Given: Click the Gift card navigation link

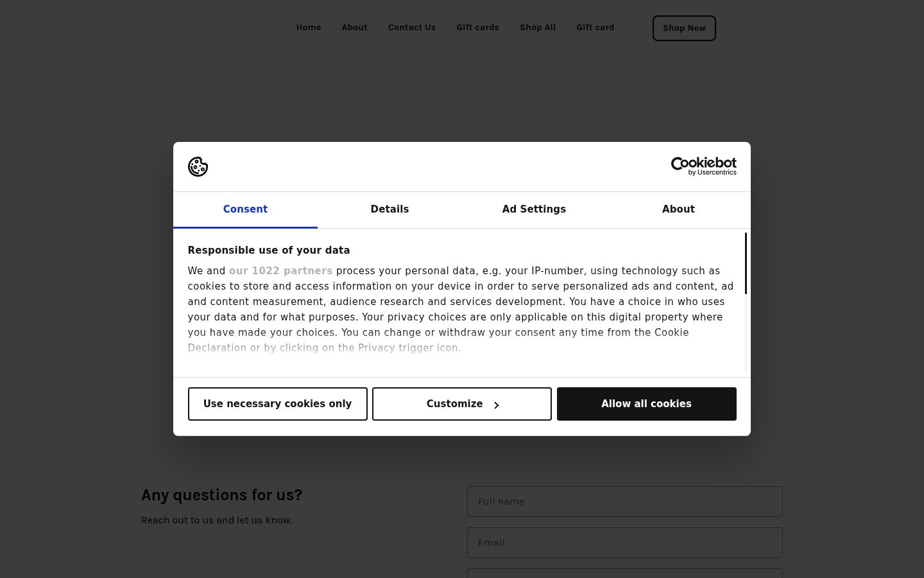Looking at the screenshot, I should click(595, 28).
